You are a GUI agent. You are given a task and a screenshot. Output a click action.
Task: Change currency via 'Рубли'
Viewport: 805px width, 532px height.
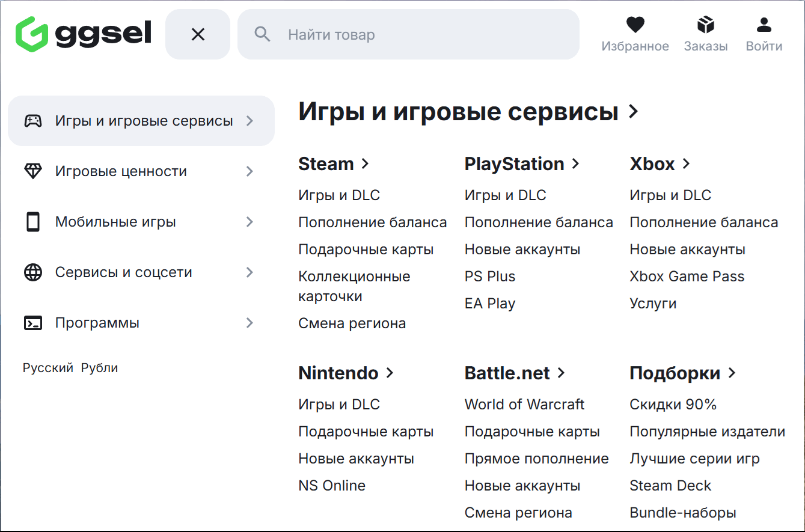click(x=100, y=368)
